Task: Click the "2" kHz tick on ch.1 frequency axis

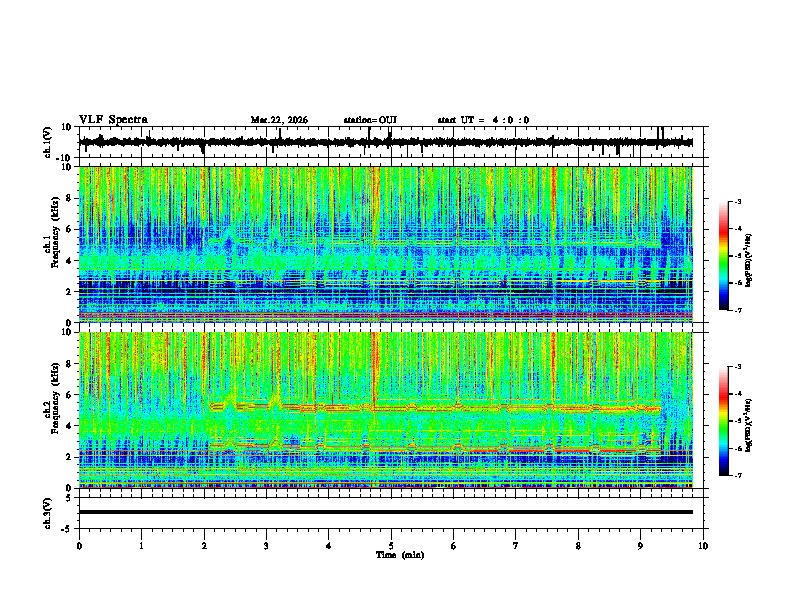Action: (70, 292)
